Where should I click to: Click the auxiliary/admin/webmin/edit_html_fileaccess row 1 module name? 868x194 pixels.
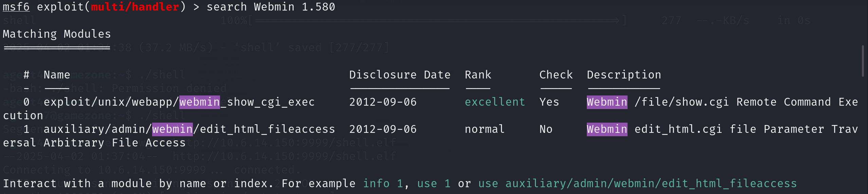click(x=189, y=129)
